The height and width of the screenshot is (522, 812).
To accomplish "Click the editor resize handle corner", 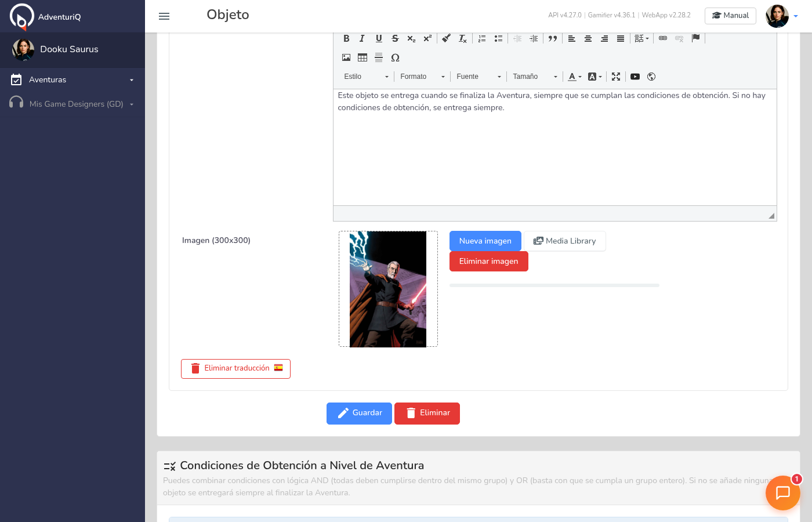I will point(771,216).
